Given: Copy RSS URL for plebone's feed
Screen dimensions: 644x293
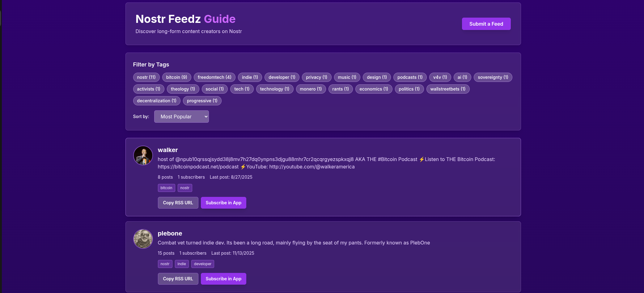Looking at the screenshot, I should 178,279.
